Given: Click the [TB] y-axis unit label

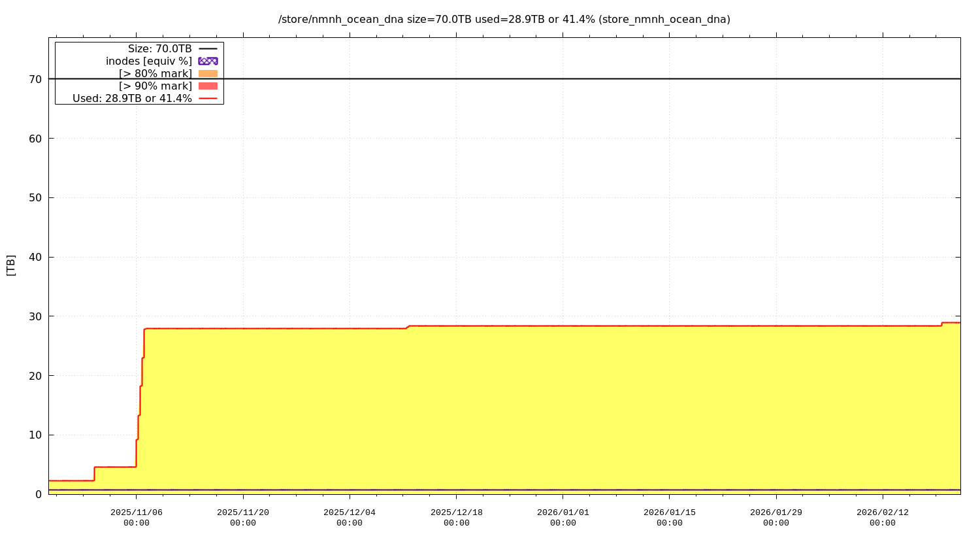Looking at the screenshot, I should tap(11, 265).
